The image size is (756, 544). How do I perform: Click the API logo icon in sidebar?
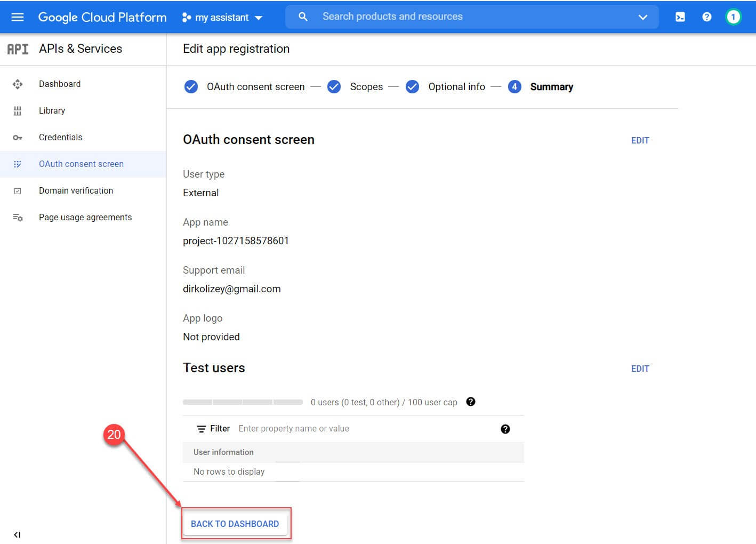pyautogui.click(x=18, y=49)
